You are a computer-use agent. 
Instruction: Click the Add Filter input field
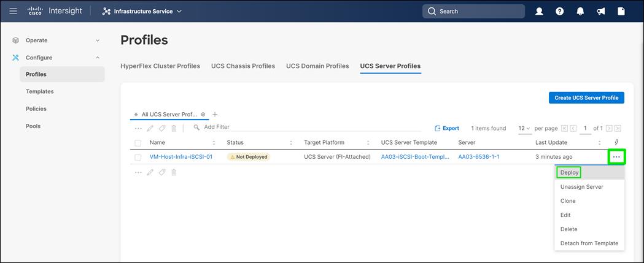click(x=308, y=127)
